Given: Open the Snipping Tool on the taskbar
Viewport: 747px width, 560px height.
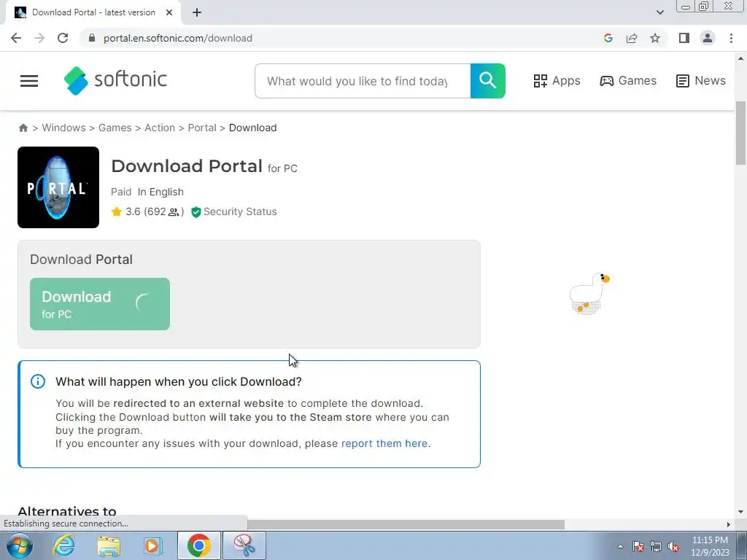Looking at the screenshot, I should pos(244,545).
